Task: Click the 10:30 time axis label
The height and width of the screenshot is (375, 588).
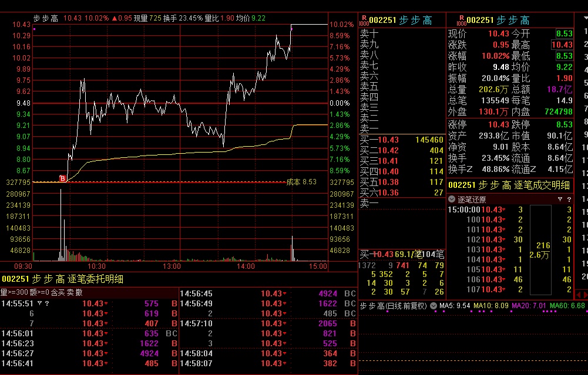Action: (x=96, y=266)
